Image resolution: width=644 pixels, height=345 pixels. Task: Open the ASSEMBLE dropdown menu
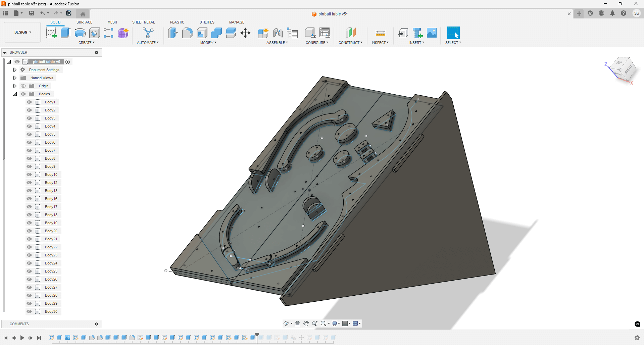pyautogui.click(x=277, y=43)
